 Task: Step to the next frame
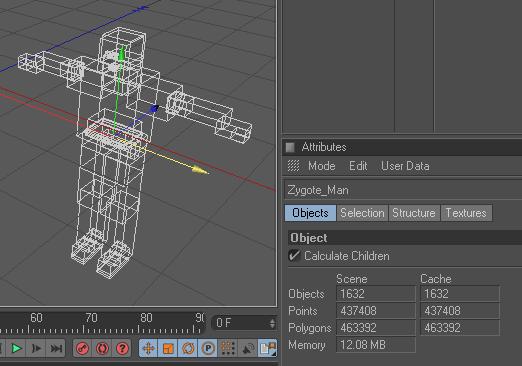[x=36, y=348]
